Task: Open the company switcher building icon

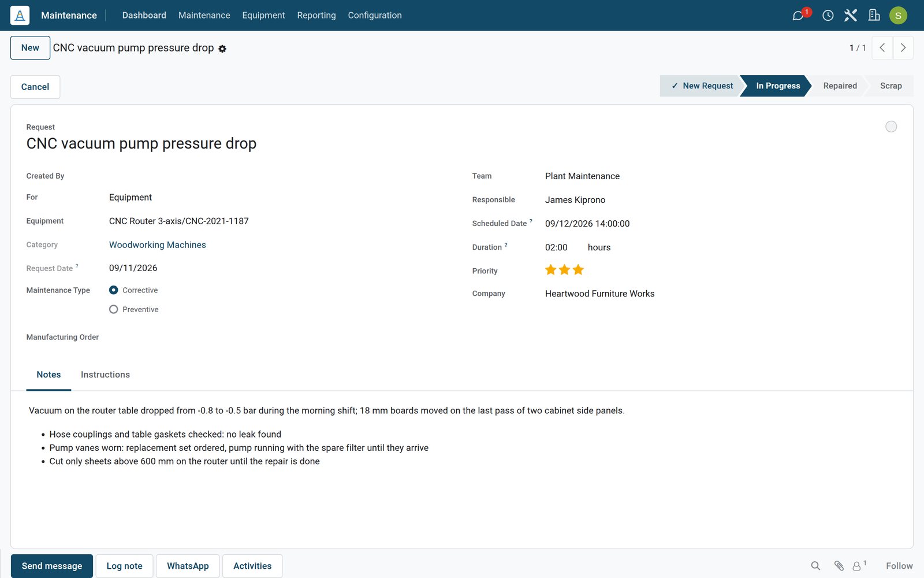Action: (874, 16)
